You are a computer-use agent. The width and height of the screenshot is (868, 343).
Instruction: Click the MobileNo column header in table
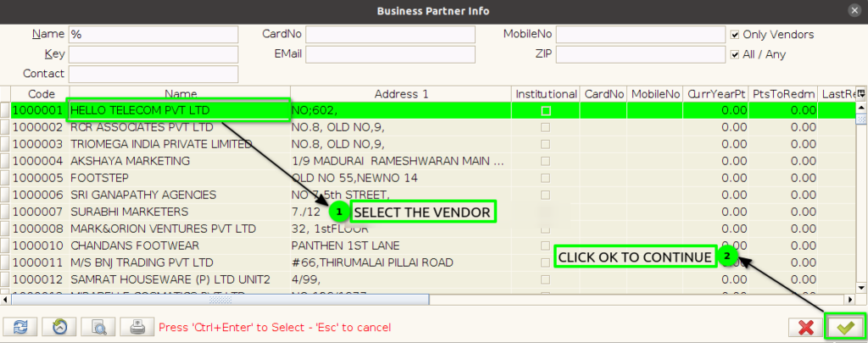(655, 94)
